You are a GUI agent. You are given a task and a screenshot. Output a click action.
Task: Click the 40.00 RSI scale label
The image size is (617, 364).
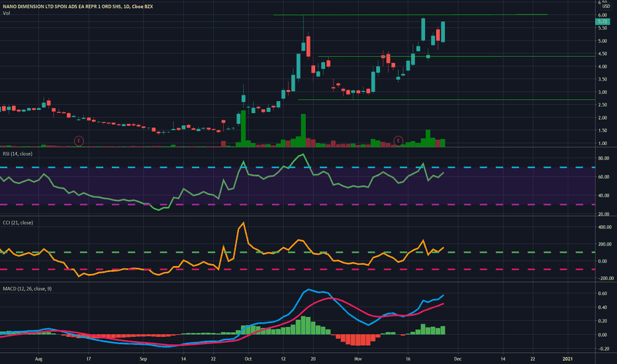tap(604, 196)
